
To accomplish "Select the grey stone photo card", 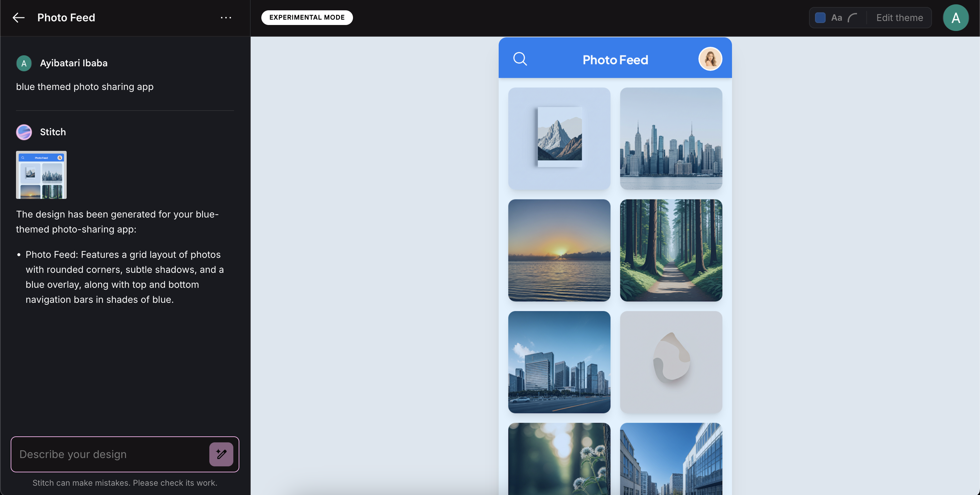I will coord(671,362).
